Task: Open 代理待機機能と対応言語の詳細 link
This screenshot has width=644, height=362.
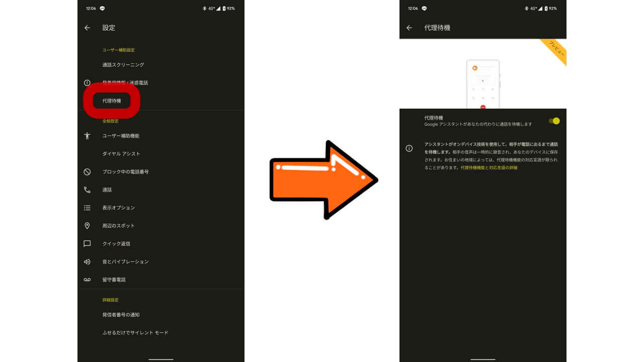Action: (489, 168)
